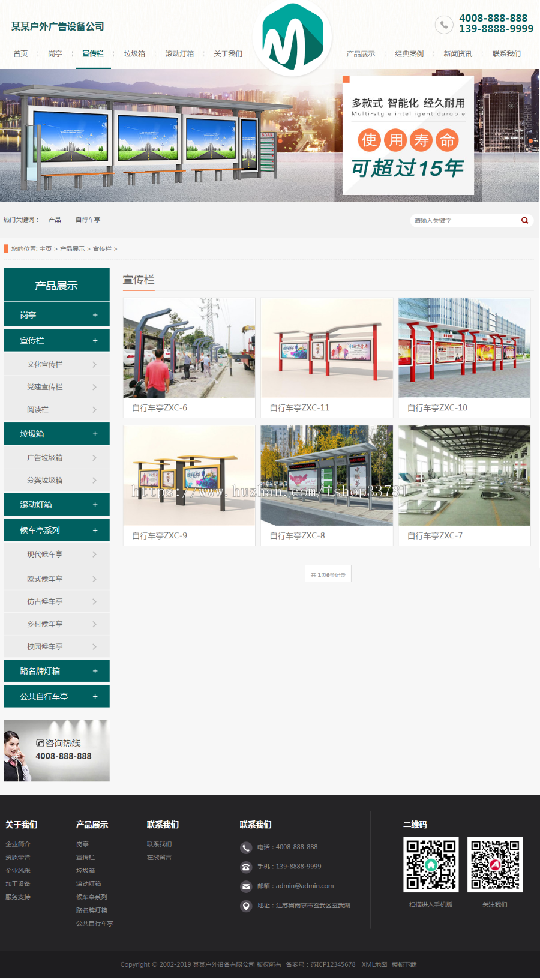Open product thumbnail 自行车亭ZXC-7
The width and height of the screenshot is (540, 980).
click(464, 476)
